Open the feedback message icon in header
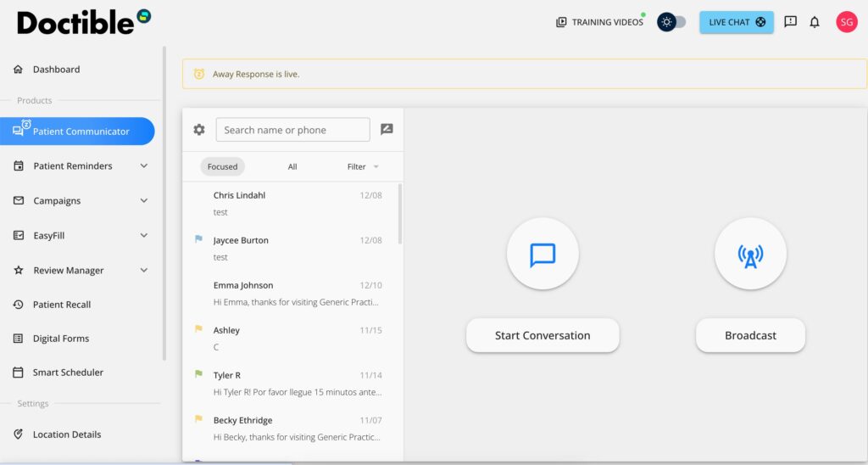 [791, 22]
